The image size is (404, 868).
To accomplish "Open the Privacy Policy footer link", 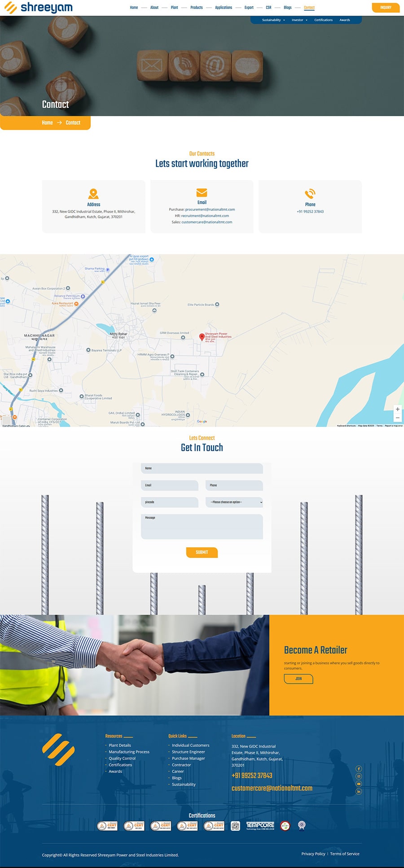I will coord(313,854).
